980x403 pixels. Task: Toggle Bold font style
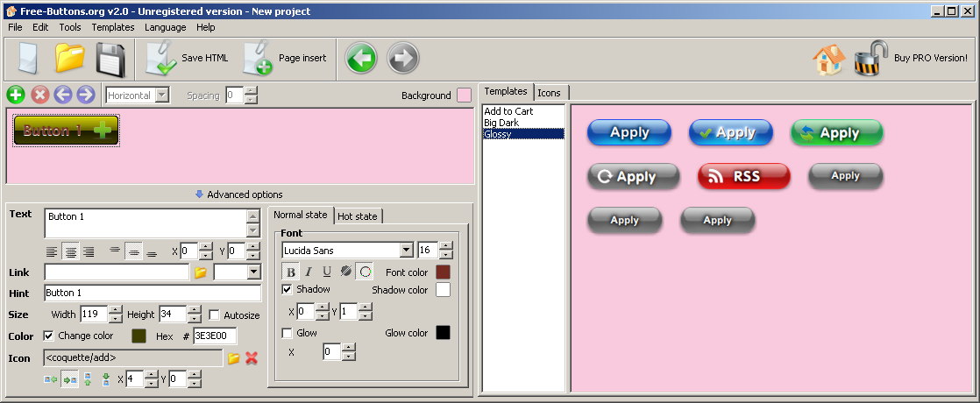click(290, 272)
